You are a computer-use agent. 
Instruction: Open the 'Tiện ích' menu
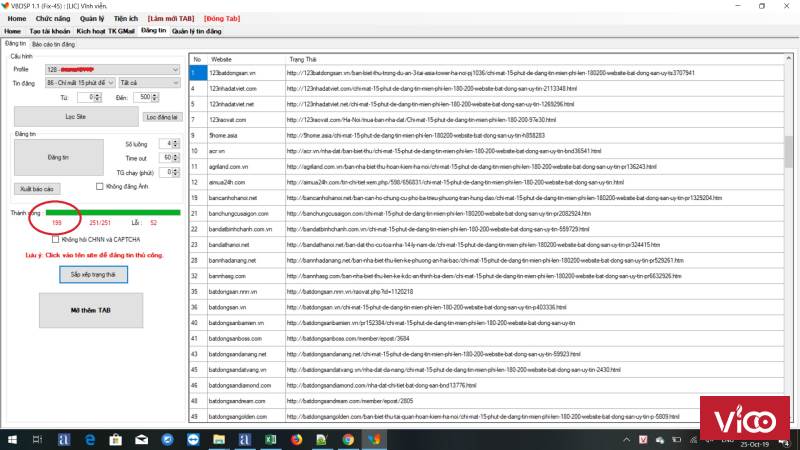pyautogui.click(x=126, y=18)
